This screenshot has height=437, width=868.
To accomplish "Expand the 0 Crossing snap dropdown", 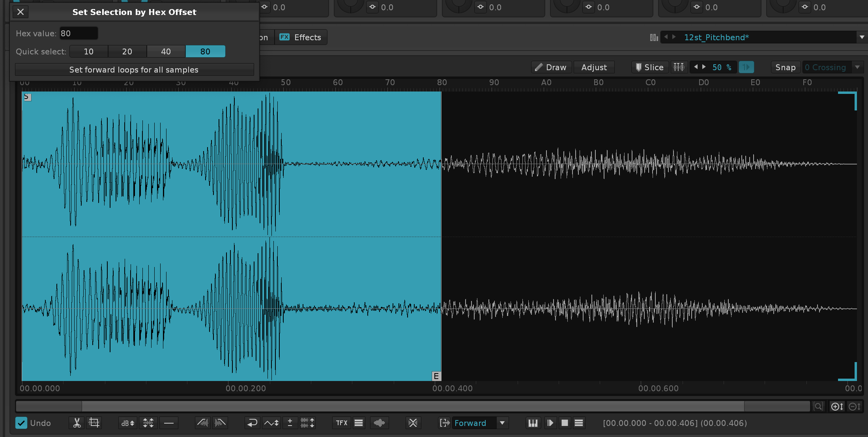I will tap(857, 67).
